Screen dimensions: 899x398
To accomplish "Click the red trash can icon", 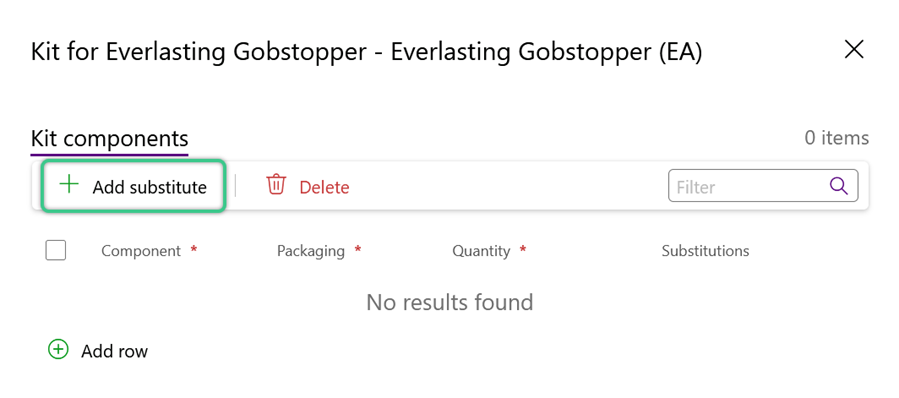I will point(276,185).
